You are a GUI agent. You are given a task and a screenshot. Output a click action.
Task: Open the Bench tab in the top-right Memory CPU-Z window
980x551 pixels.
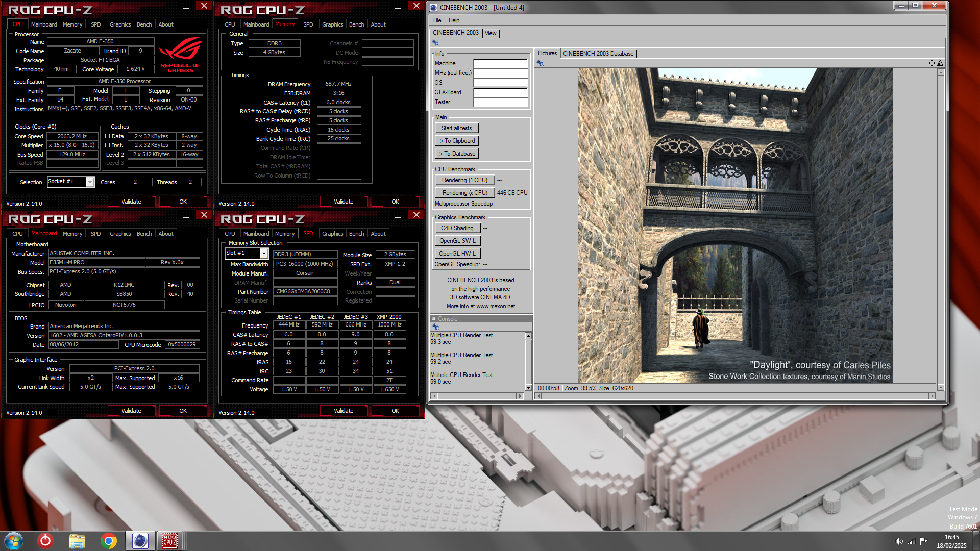[x=357, y=24]
